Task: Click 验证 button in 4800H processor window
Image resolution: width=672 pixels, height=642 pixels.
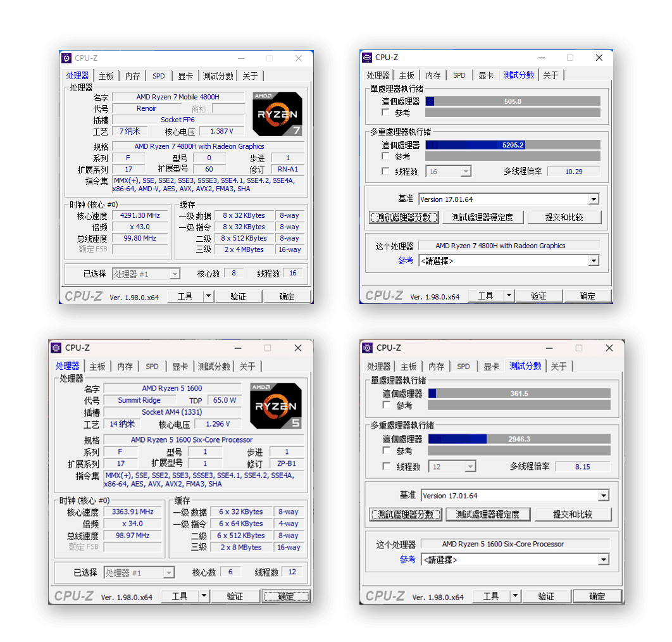Action: (239, 296)
